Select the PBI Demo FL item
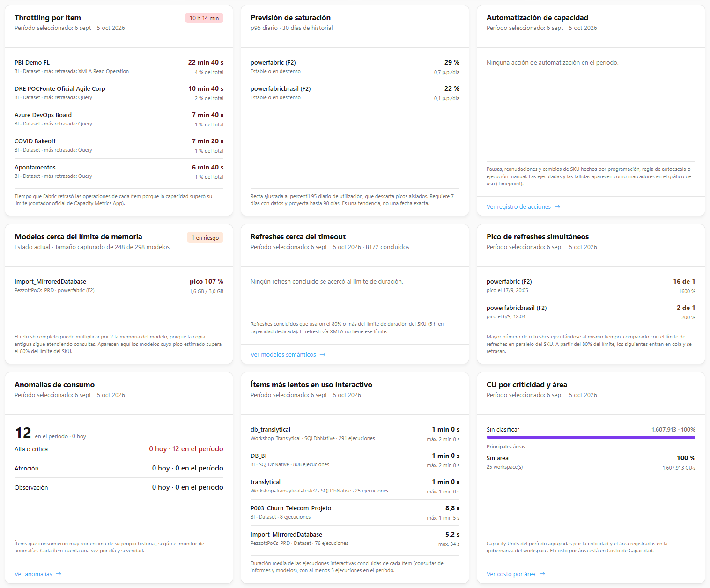Viewport: 710px width, 588px height. tap(119, 67)
